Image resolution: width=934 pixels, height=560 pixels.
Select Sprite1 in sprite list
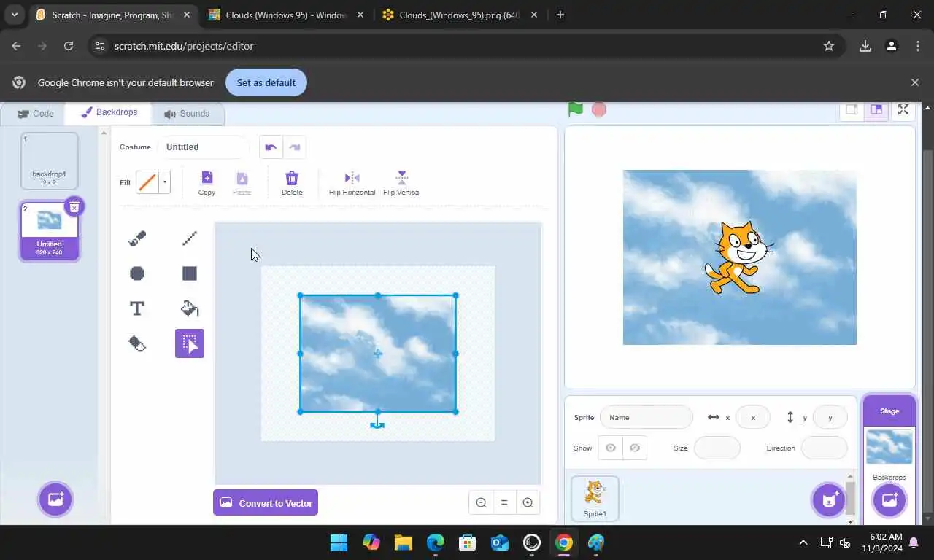click(595, 499)
